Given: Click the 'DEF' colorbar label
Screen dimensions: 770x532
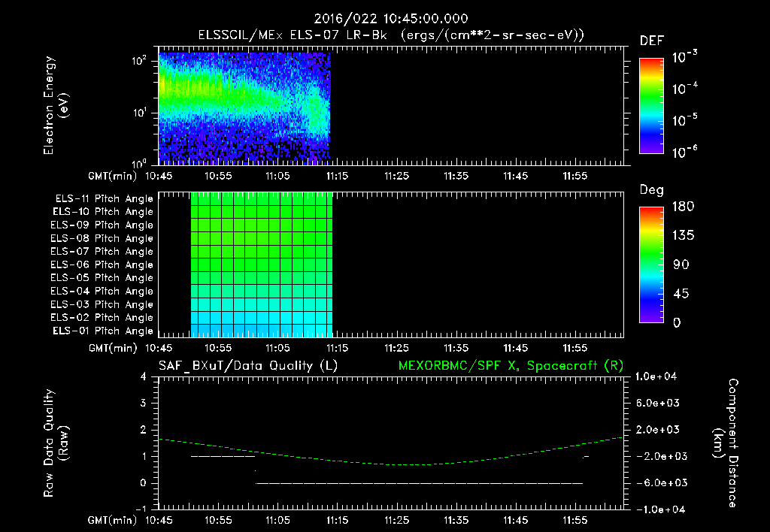Looking at the screenshot, I should point(652,41).
